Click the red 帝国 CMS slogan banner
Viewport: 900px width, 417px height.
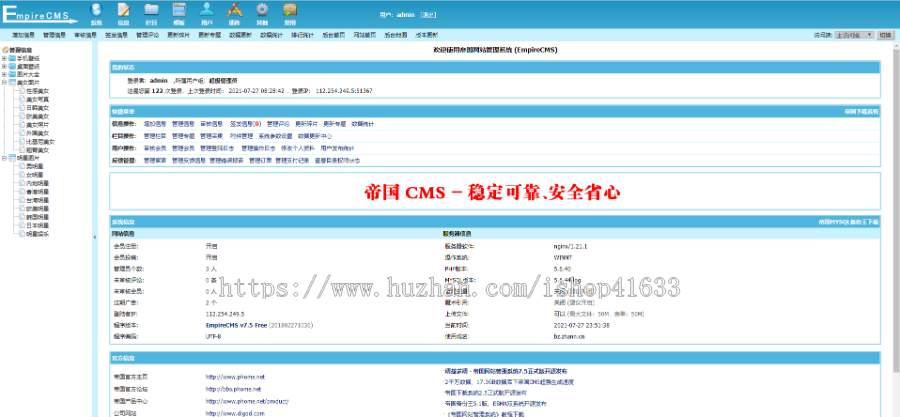coord(492,193)
